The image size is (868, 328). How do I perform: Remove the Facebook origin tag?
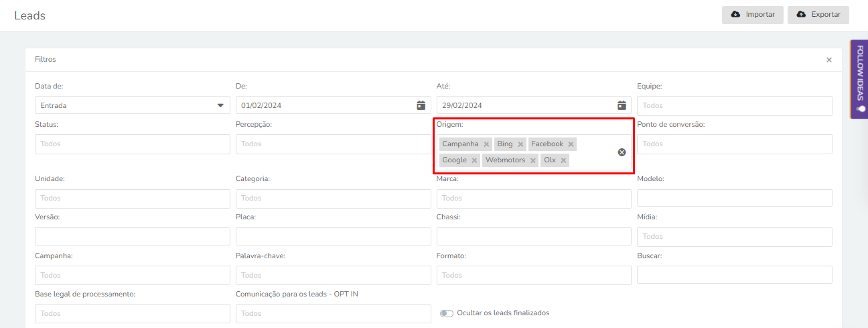click(x=571, y=144)
